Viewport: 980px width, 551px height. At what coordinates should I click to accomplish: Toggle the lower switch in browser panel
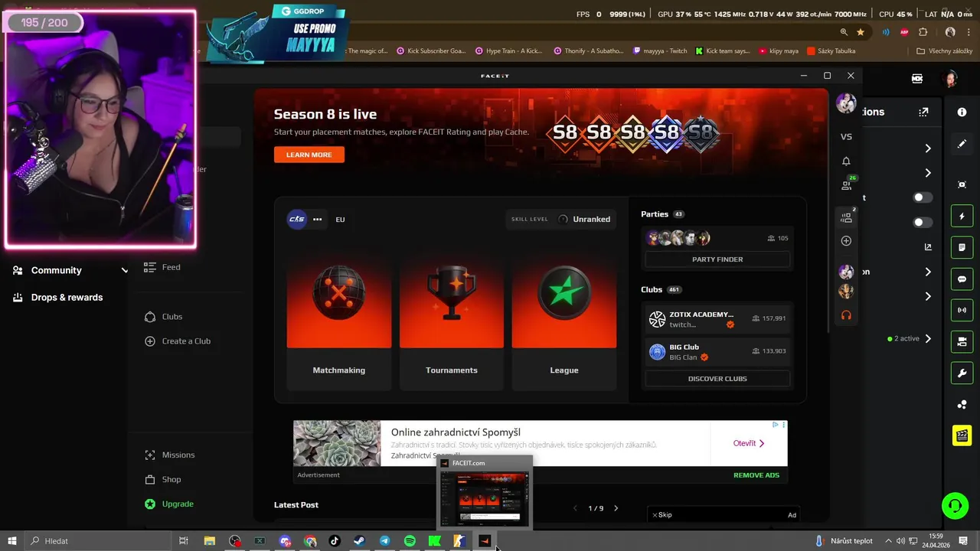[923, 223]
